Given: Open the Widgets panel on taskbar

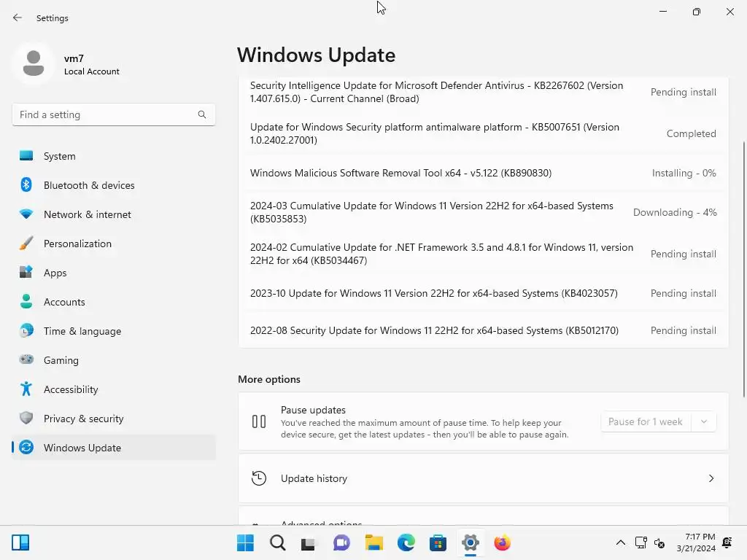Looking at the screenshot, I should 20,542.
